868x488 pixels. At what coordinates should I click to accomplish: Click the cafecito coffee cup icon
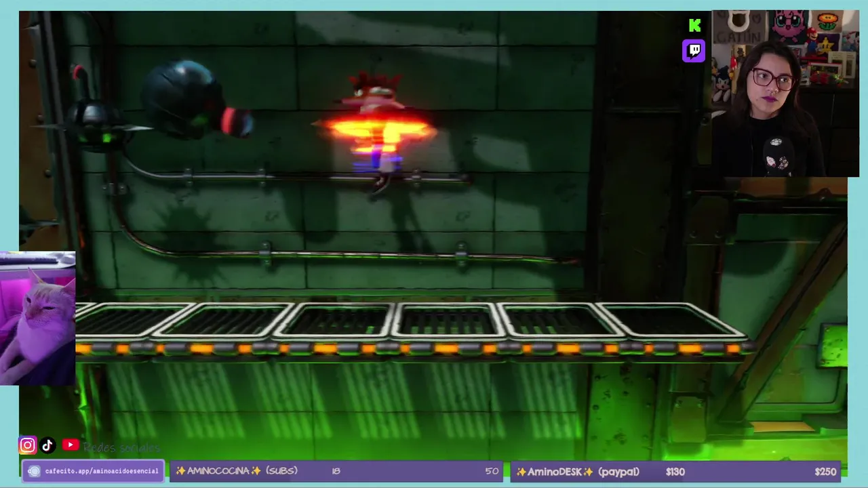pos(34,471)
